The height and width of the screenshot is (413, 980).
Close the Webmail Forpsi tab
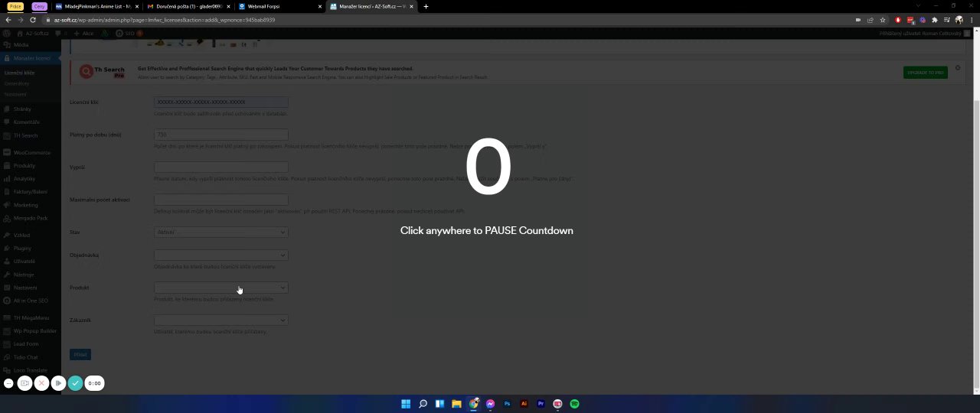pyautogui.click(x=318, y=6)
